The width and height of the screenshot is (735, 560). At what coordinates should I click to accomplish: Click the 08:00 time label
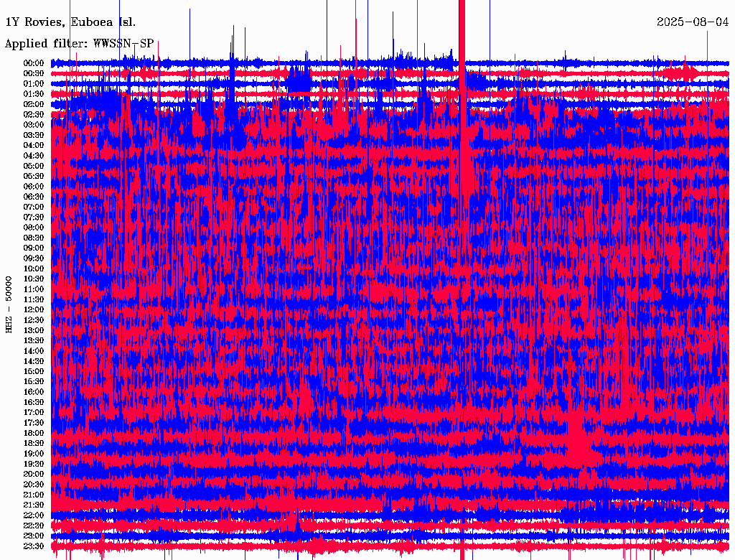pyautogui.click(x=34, y=228)
